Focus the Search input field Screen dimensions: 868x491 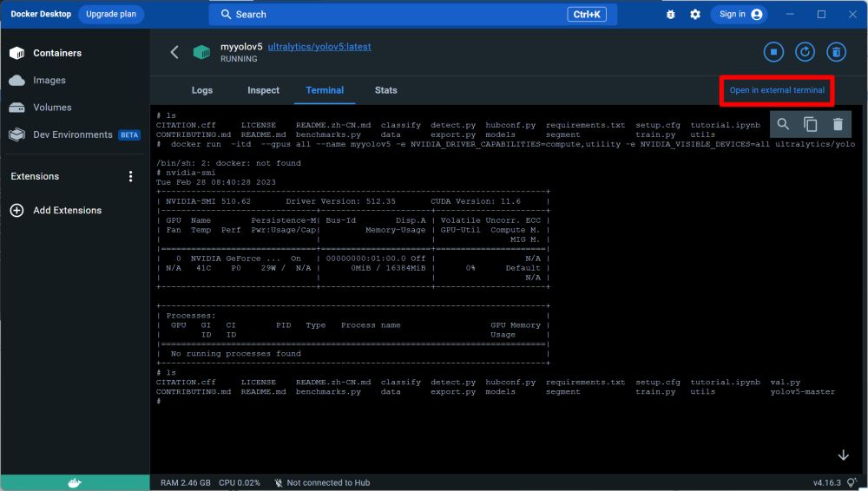(412, 15)
